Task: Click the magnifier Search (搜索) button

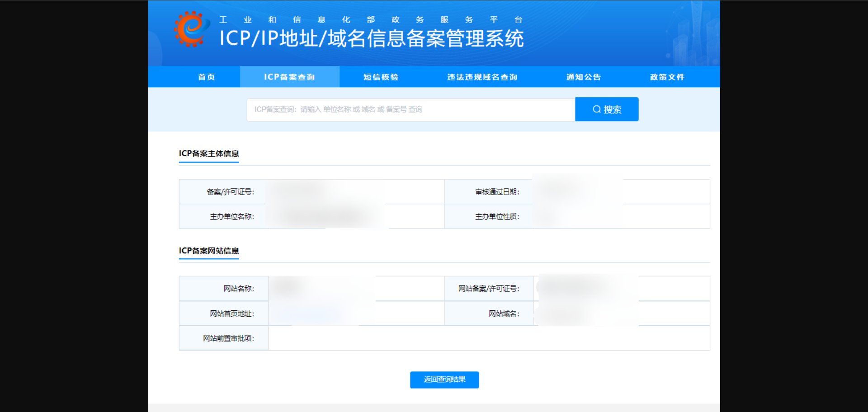Action: click(x=606, y=109)
